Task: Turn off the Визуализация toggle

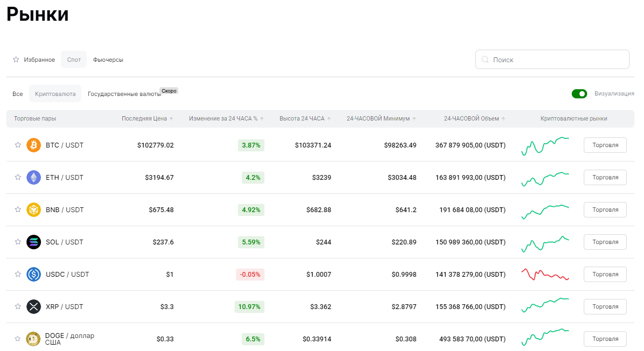Action: [579, 94]
